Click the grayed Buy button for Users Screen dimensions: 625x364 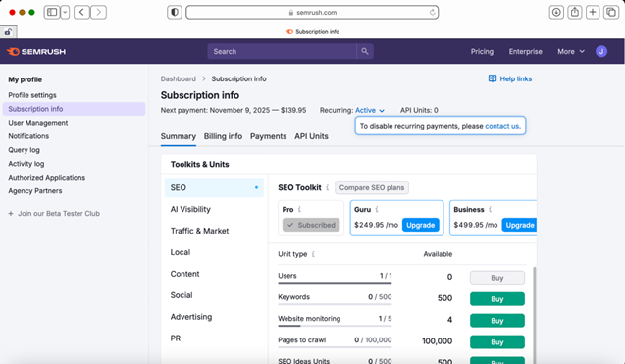coord(497,278)
